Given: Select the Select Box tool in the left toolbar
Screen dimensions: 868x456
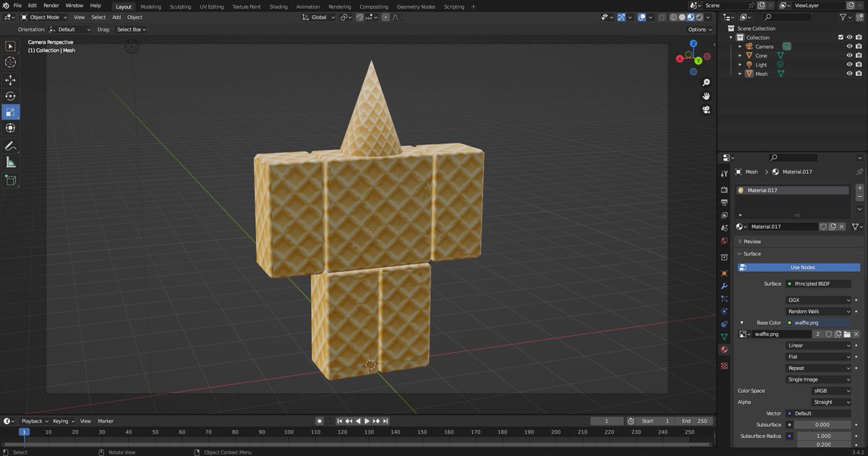Looking at the screenshot, I should coord(11,46).
